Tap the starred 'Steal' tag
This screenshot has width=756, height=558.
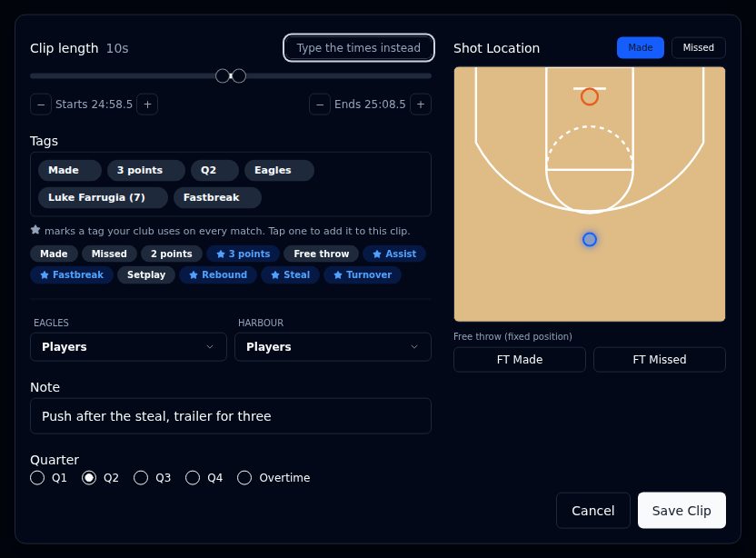(x=290, y=274)
